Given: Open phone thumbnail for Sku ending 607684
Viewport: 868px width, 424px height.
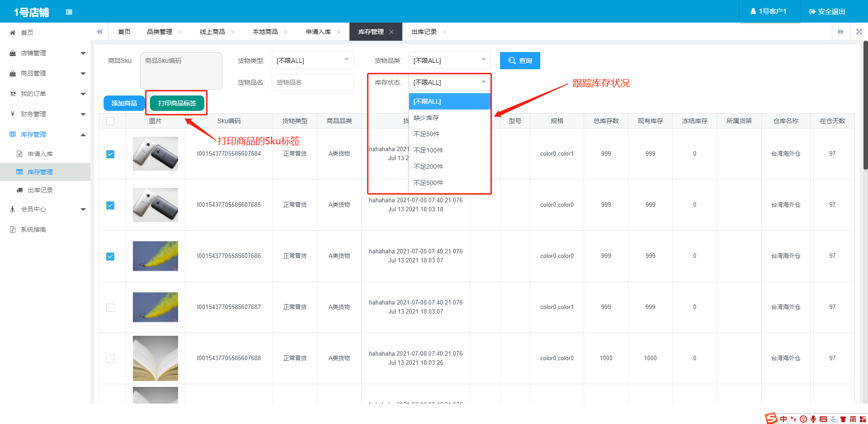Looking at the screenshot, I should (156, 154).
